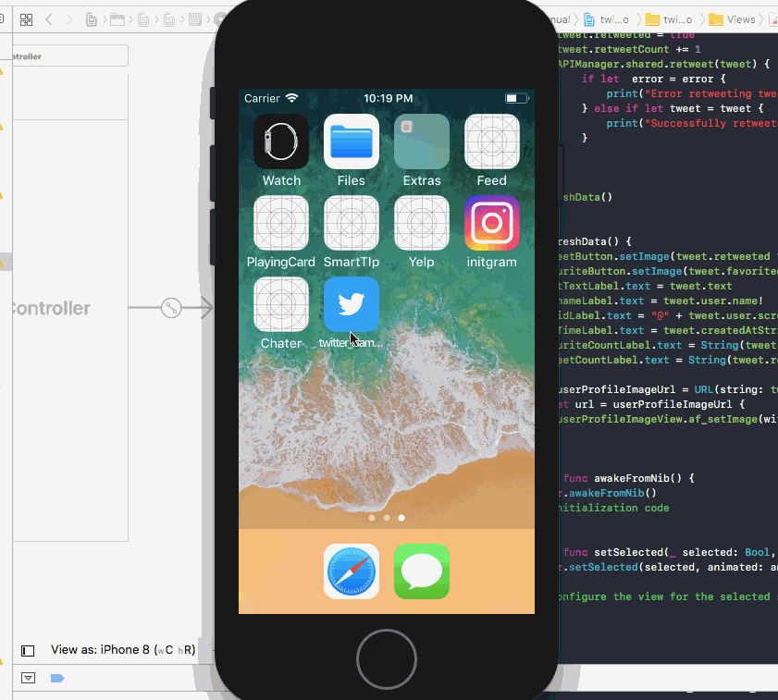Image resolution: width=778 pixels, height=700 pixels.
Task: Tap the battery indicator in status bar
Action: point(516,98)
